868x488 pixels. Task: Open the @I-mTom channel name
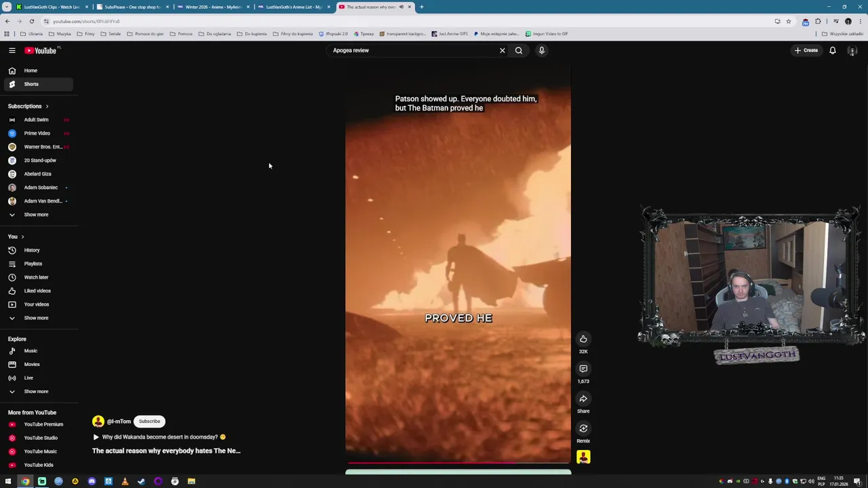(x=119, y=422)
